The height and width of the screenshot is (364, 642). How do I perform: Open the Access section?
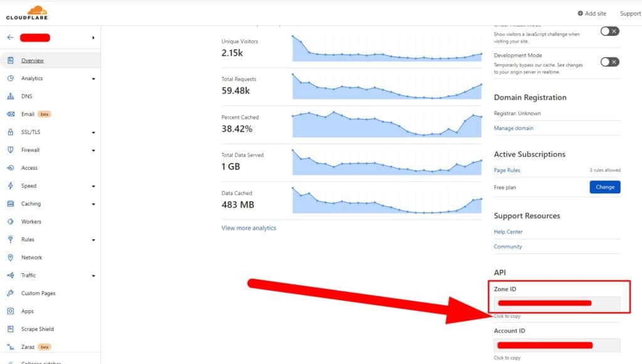point(29,168)
